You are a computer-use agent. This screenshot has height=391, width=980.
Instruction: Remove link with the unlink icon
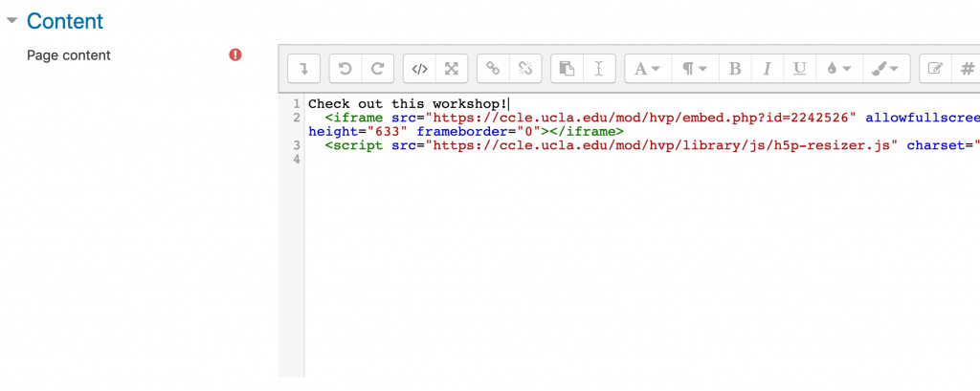(x=525, y=69)
